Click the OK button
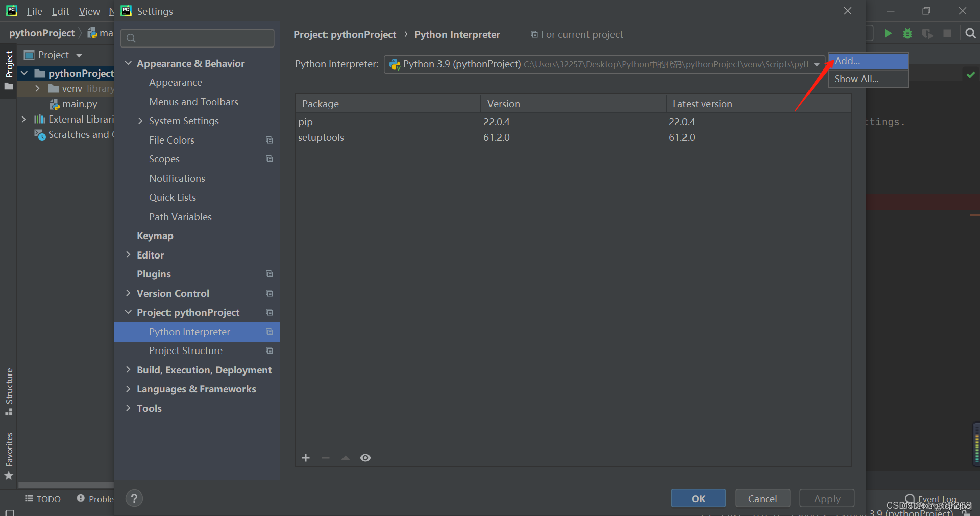This screenshot has width=980, height=516. pyautogui.click(x=698, y=499)
